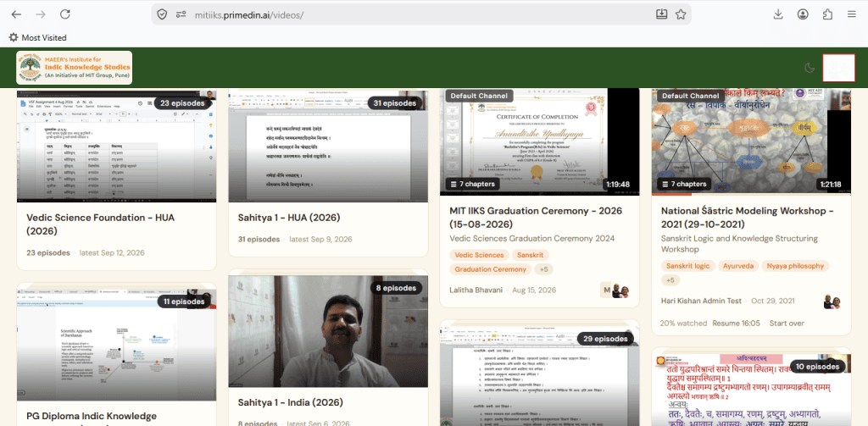Open site permissions icon in address bar
868x426 pixels.
coord(181,14)
